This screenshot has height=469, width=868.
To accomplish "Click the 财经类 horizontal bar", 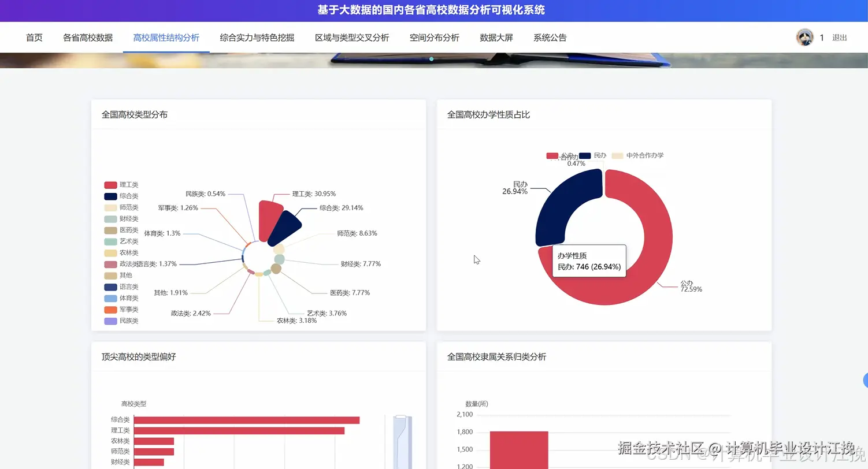I will point(149,462).
